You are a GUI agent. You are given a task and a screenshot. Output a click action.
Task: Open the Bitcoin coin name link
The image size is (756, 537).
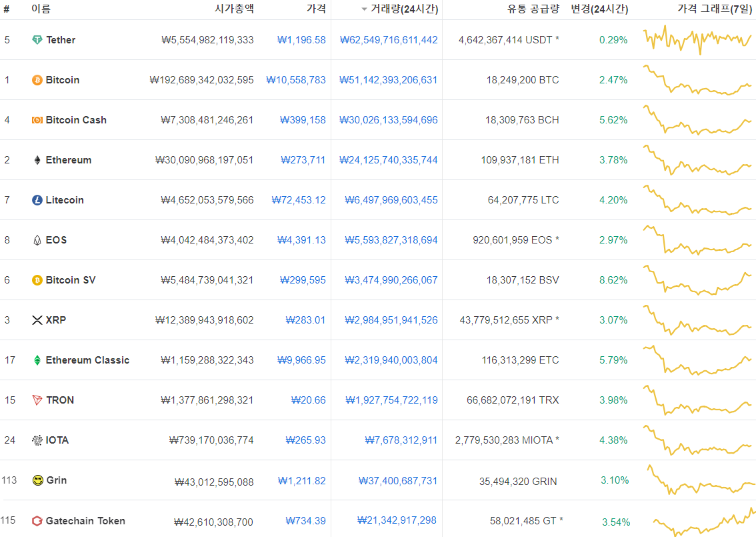point(63,80)
